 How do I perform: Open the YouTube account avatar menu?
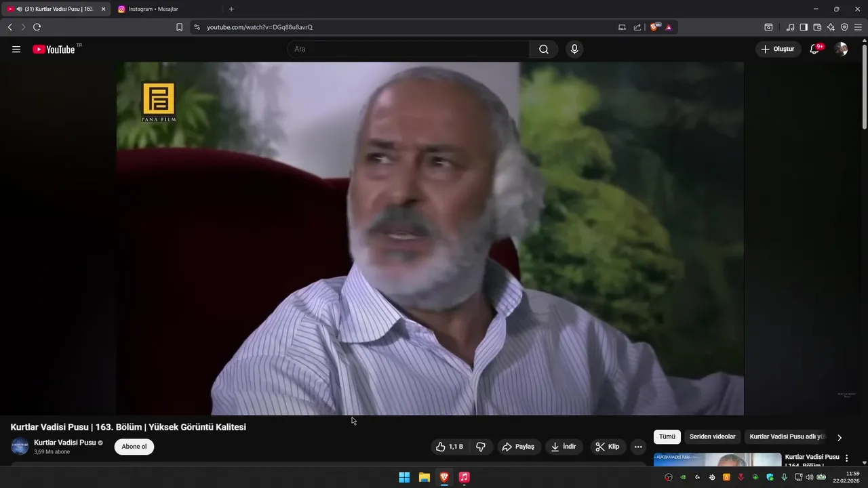pos(841,49)
